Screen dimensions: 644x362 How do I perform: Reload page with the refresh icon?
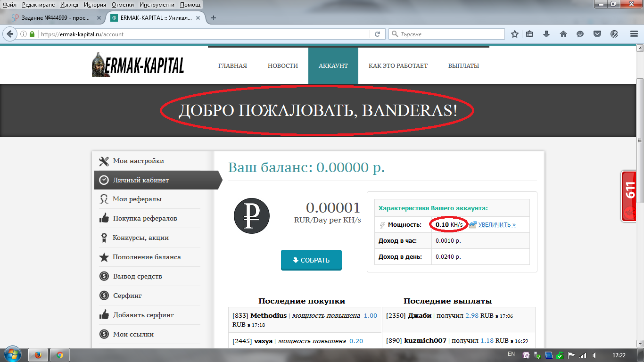[x=377, y=34]
